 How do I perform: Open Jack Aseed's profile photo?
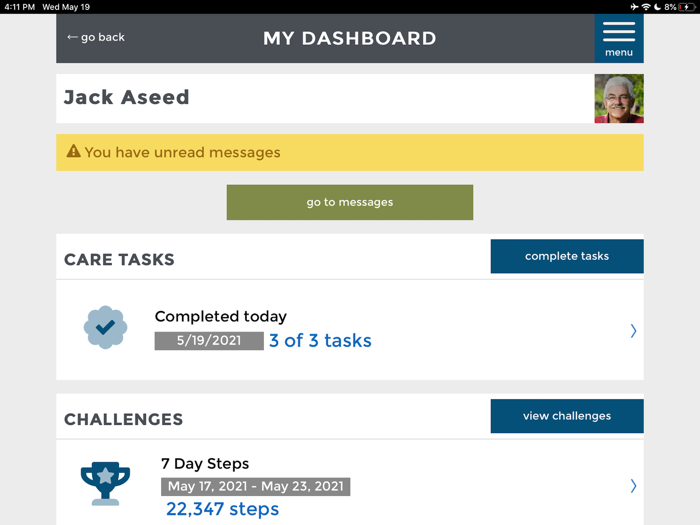point(619,98)
